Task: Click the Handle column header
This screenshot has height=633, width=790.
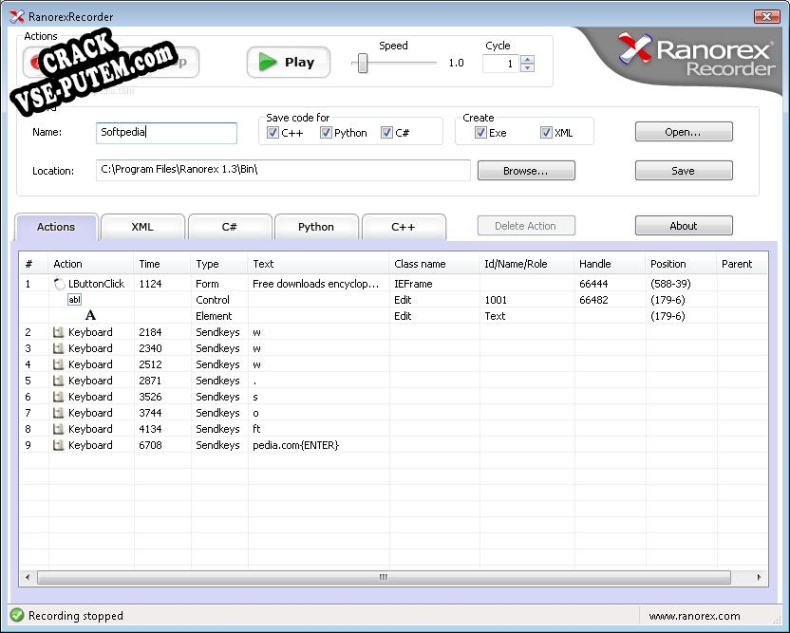Action: (610, 264)
